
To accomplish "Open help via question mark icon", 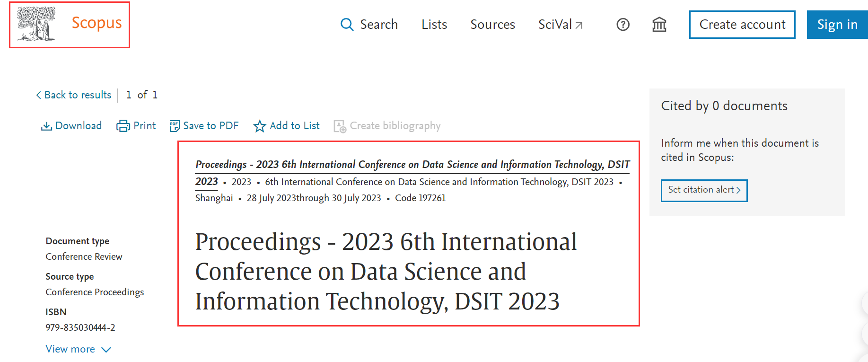I will click(x=623, y=25).
